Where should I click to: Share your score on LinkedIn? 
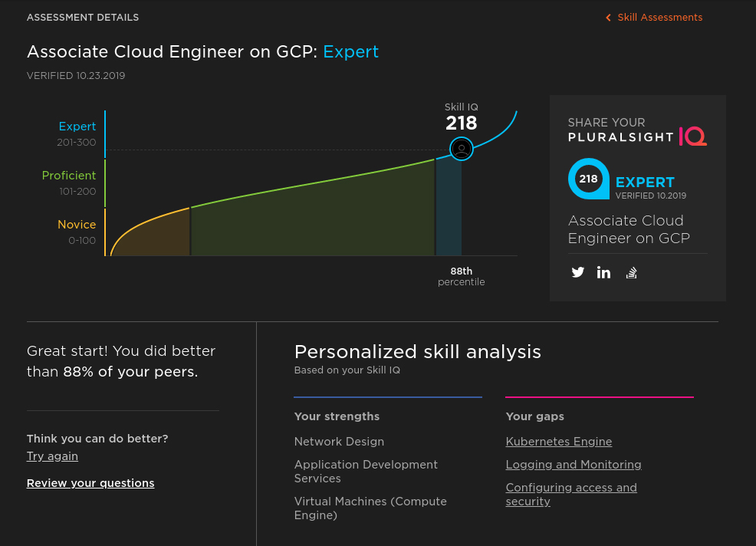tap(603, 272)
